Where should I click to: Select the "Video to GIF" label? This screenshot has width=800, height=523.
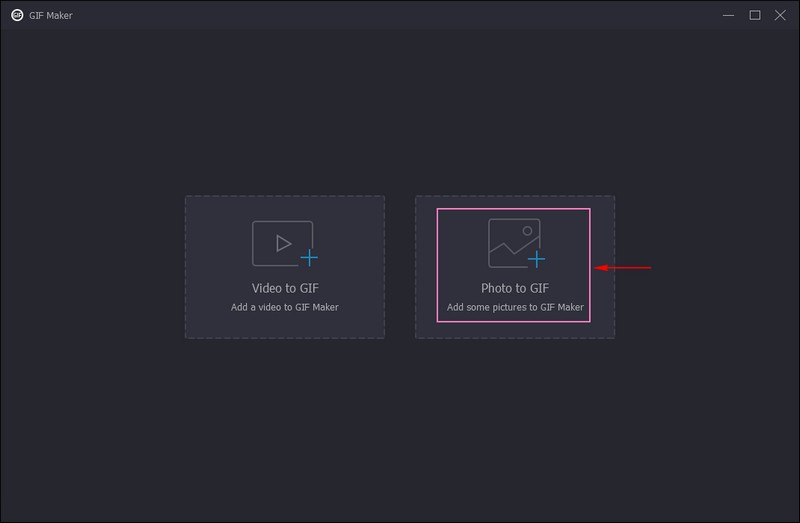285,288
